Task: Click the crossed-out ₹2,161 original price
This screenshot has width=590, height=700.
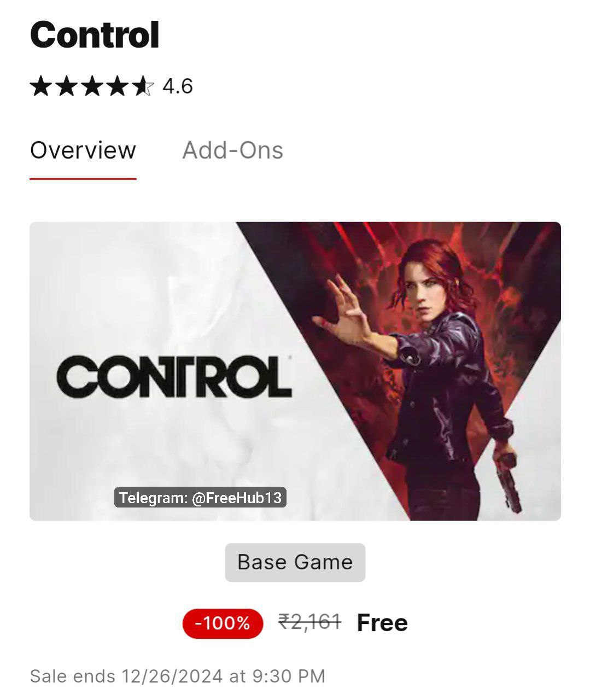Action: click(310, 622)
